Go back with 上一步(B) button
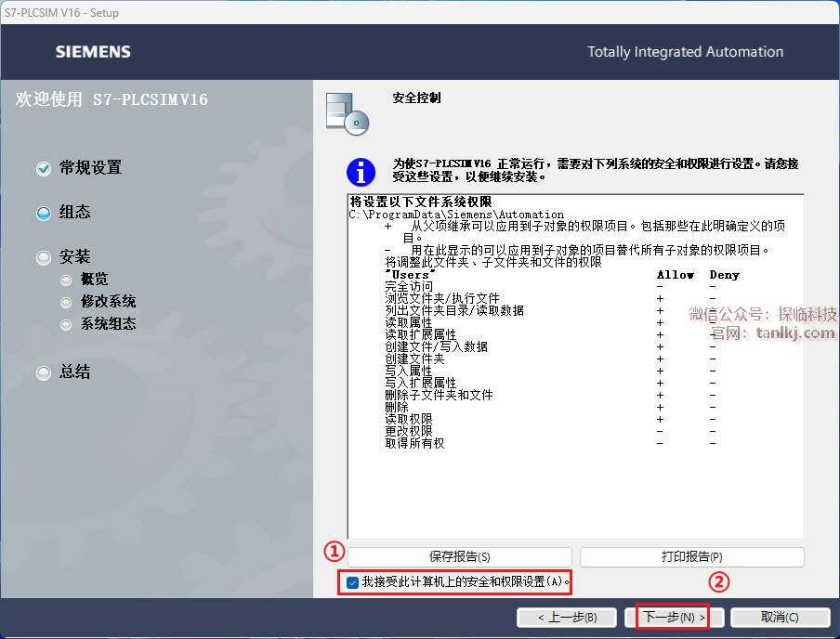This screenshot has height=639, width=840. click(x=567, y=617)
